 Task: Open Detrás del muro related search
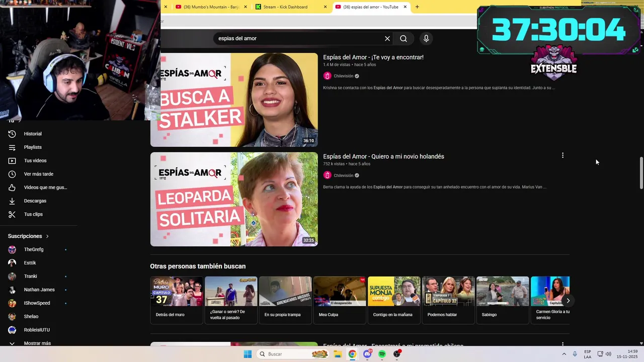177,300
